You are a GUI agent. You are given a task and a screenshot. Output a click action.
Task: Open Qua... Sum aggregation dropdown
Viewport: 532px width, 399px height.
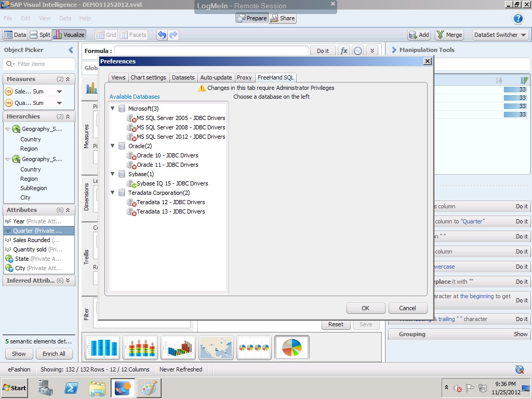click(59, 103)
